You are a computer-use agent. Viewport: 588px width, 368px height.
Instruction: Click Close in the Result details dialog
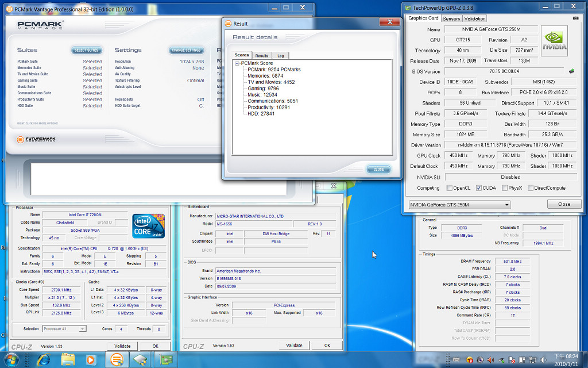click(x=378, y=170)
